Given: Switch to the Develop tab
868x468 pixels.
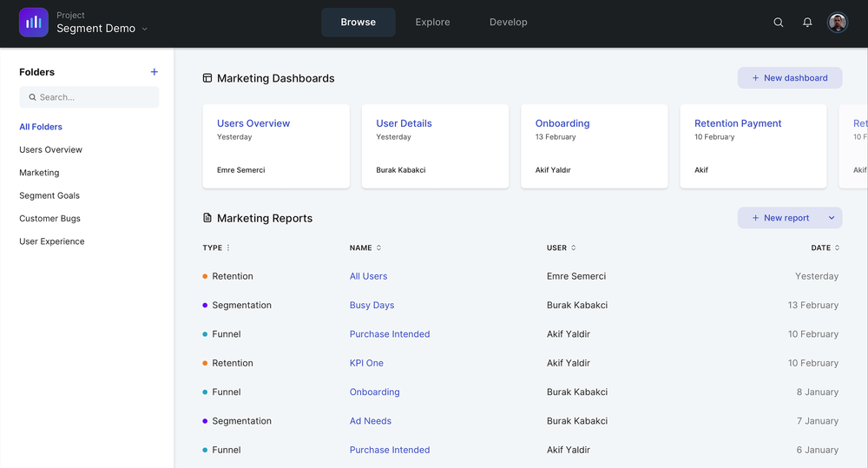Looking at the screenshot, I should pyautogui.click(x=508, y=23).
